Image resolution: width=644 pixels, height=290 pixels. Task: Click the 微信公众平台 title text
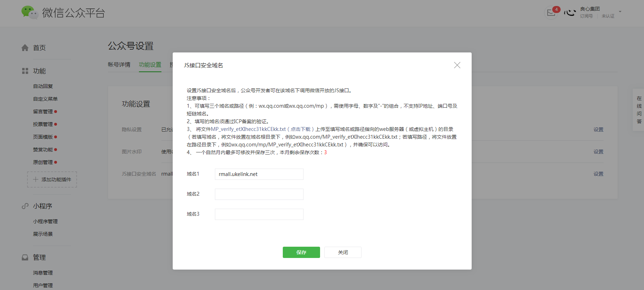74,13
